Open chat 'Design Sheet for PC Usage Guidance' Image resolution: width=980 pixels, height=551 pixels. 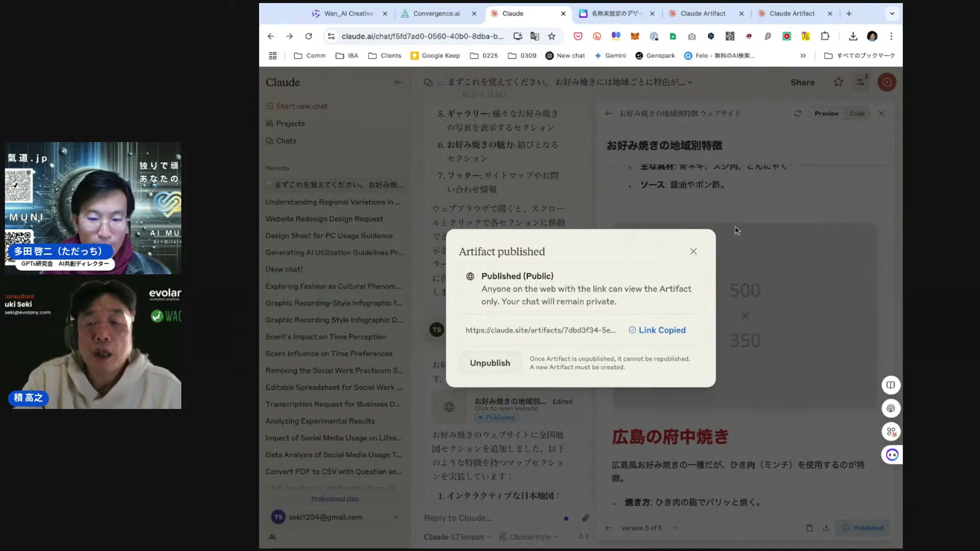point(329,236)
